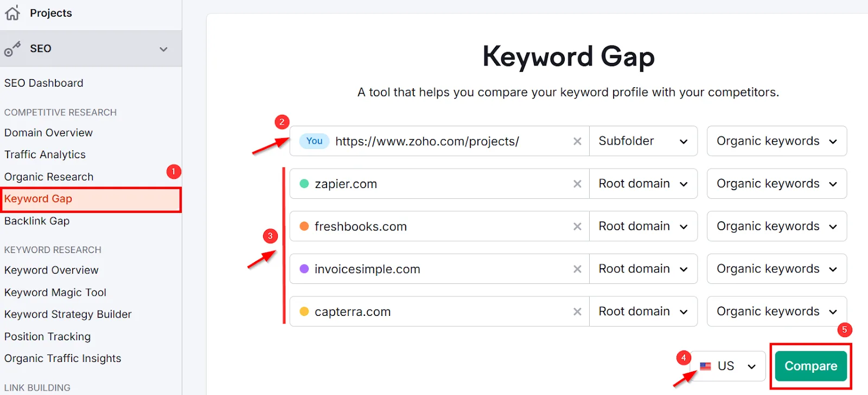Click the 'KEYWORD RESEARCH' section label
Image resolution: width=868 pixels, height=395 pixels.
point(53,250)
